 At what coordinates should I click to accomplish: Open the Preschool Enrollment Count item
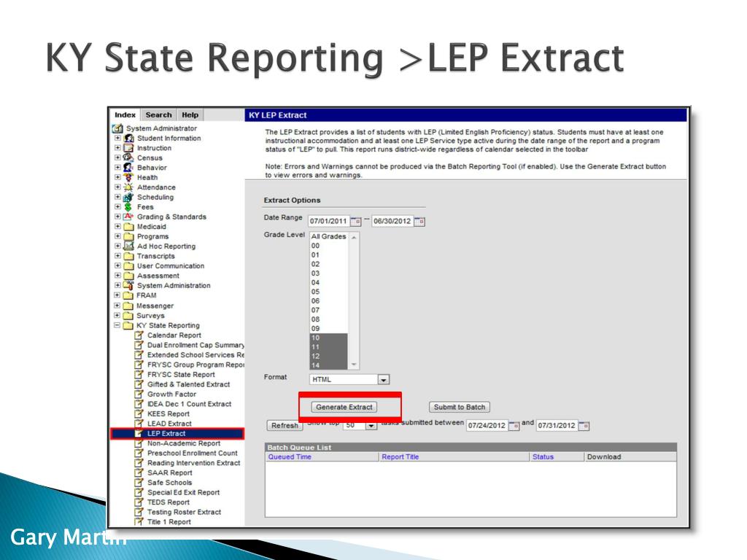[x=193, y=454]
